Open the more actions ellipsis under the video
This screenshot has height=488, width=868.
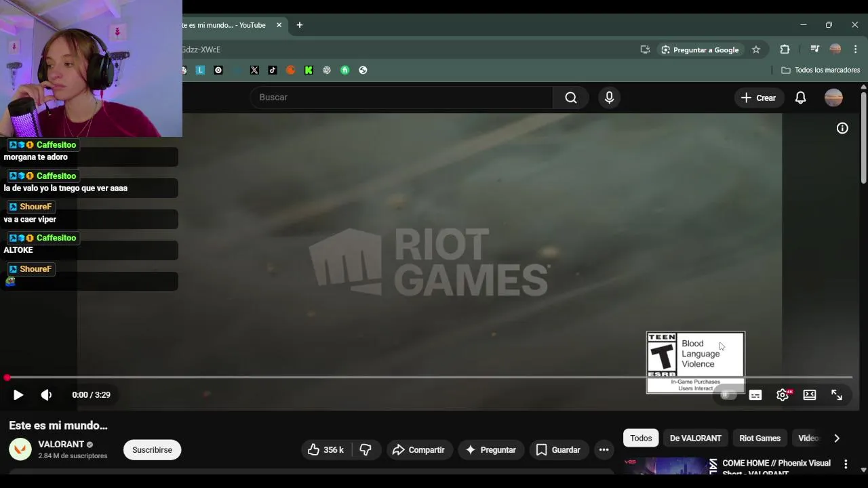[604, 450]
